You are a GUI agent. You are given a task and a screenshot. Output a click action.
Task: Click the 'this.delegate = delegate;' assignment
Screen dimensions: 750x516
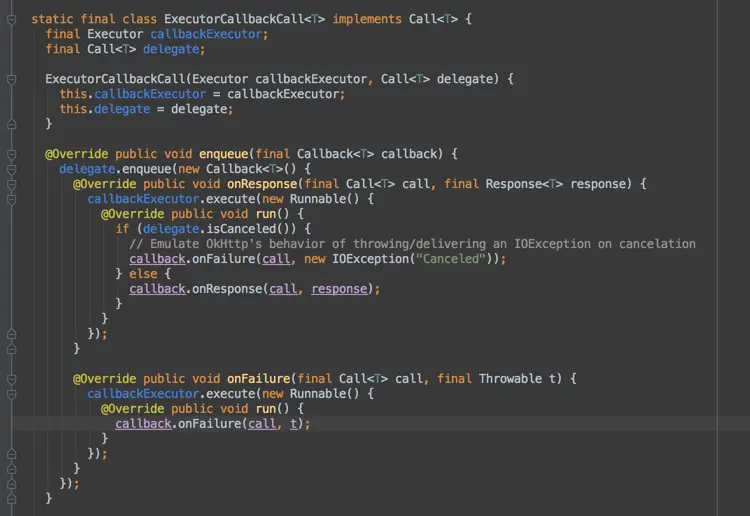coord(146,109)
